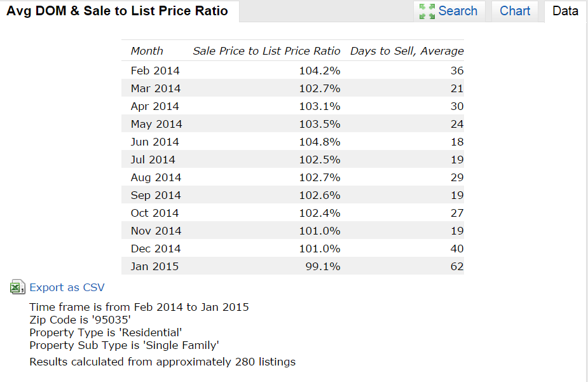This screenshot has width=588, height=382.
Task: Click the Month column header
Action: (147, 51)
